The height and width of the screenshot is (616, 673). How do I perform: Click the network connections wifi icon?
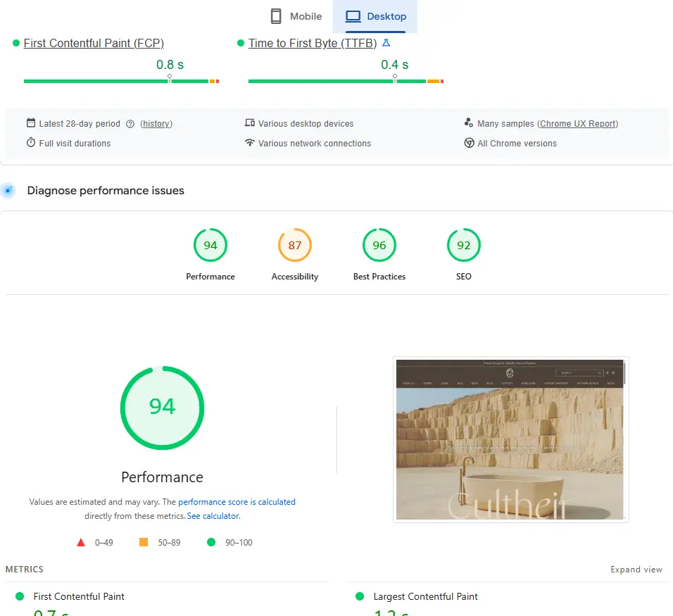(250, 143)
